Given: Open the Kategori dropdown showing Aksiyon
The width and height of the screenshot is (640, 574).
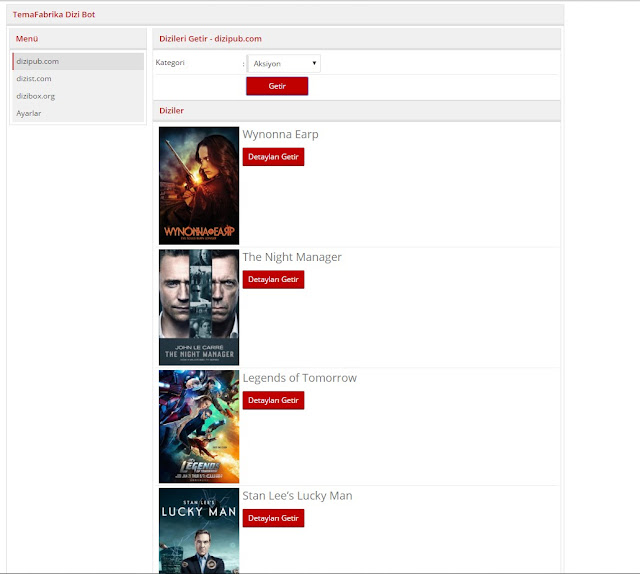Looking at the screenshot, I should 284,64.
